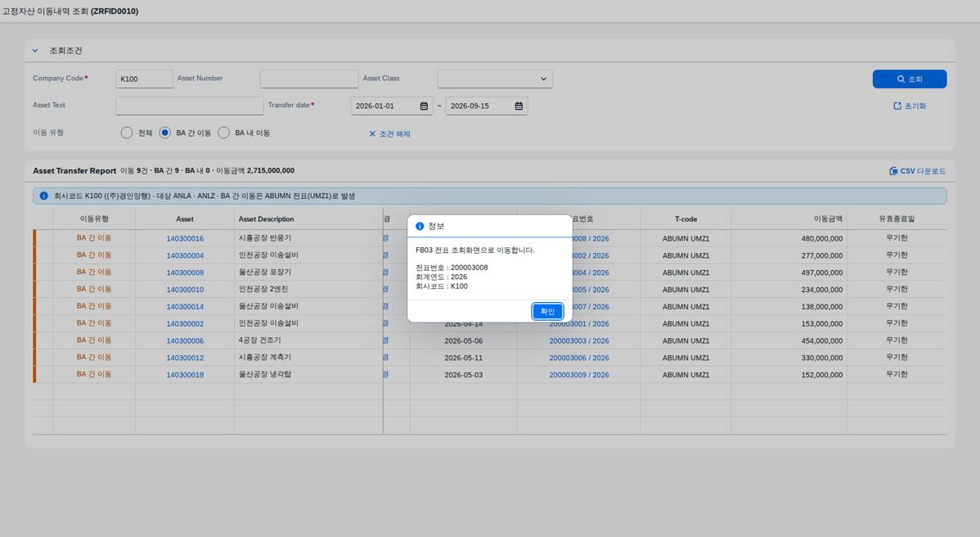The image size is (980, 537).
Task: Click the 유효종료일 column header
Action: tap(897, 219)
